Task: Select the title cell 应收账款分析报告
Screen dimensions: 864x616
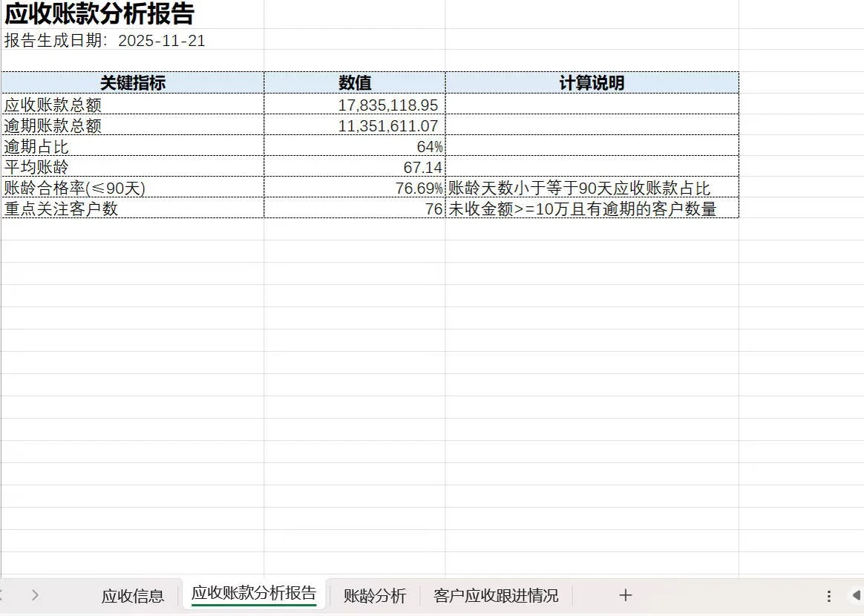Action: coord(132,14)
